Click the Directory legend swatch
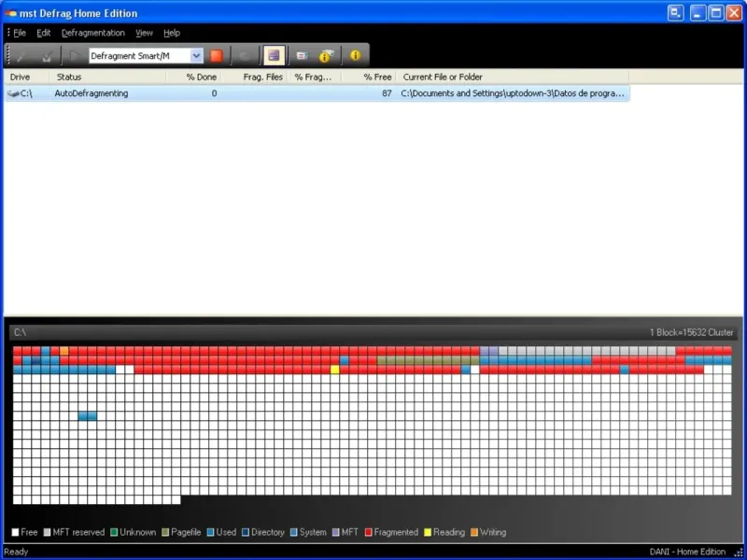The width and height of the screenshot is (747, 560). point(246,532)
